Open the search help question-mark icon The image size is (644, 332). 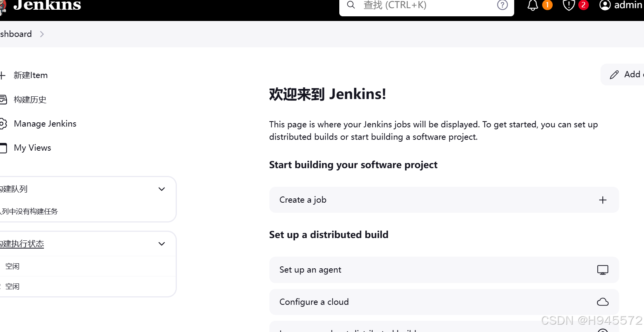pyautogui.click(x=503, y=5)
